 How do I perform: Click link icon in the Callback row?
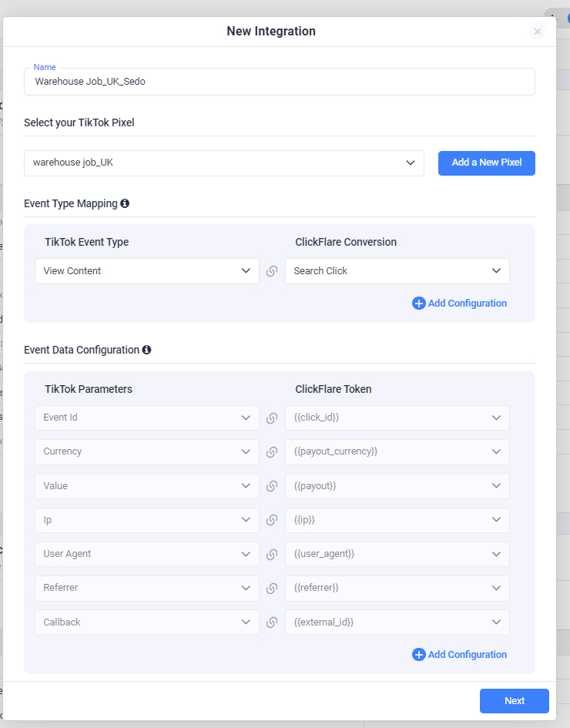[272, 622]
